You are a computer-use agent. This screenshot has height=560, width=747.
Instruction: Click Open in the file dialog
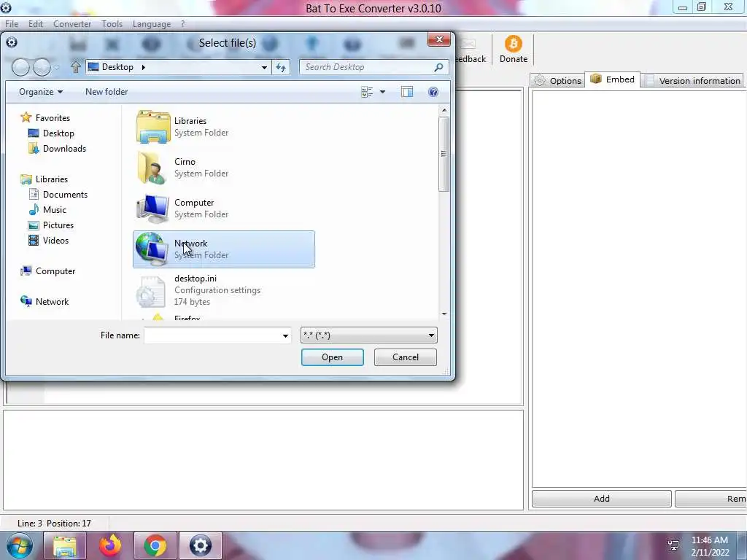(332, 357)
